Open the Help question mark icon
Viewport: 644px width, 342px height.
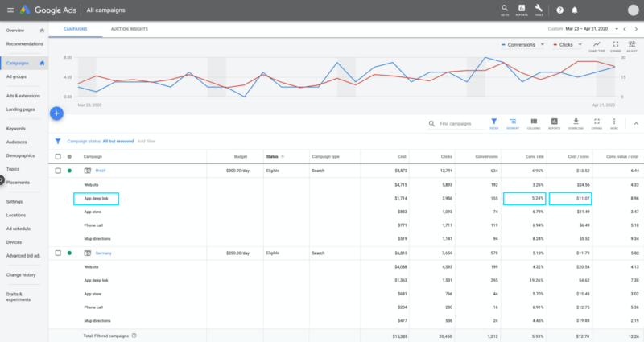pos(559,10)
